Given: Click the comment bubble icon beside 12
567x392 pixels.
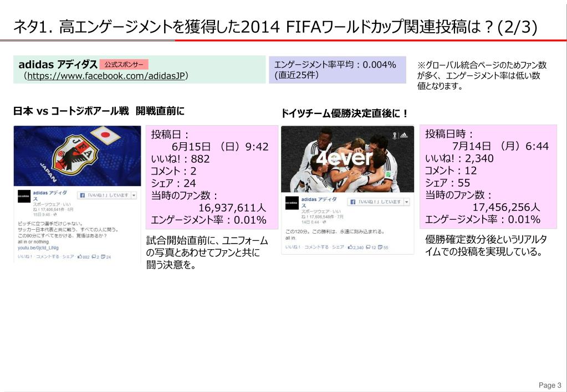Looking at the screenshot, I should [x=368, y=247].
